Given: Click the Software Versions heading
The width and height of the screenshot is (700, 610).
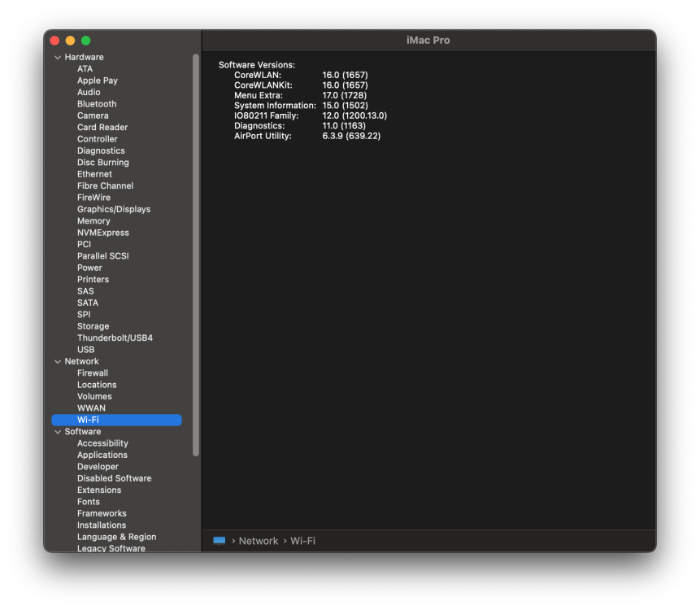Looking at the screenshot, I should 257,65.
